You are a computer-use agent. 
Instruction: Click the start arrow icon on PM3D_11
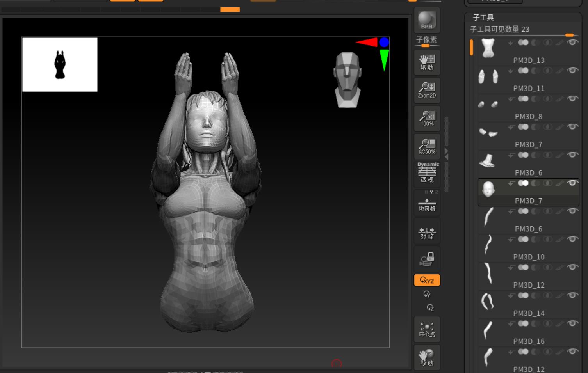coord(511,71)
